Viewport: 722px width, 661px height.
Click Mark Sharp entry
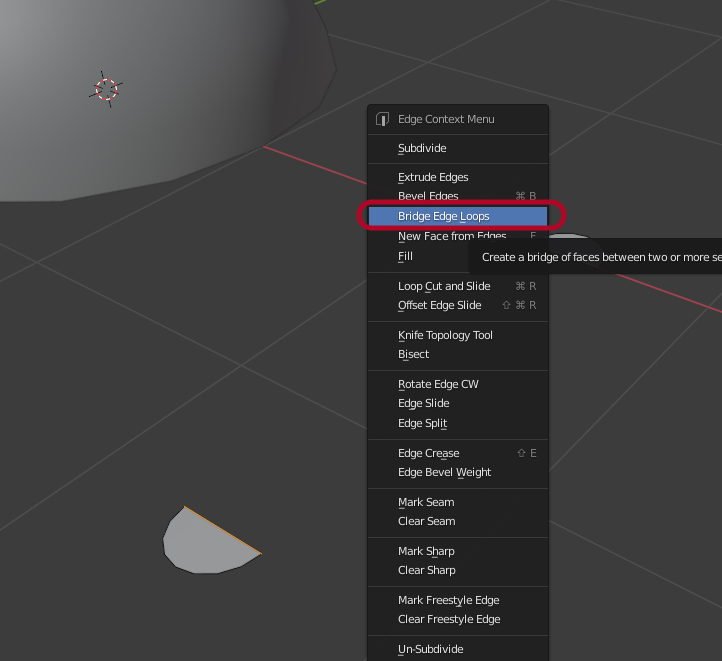coord(458,551)
